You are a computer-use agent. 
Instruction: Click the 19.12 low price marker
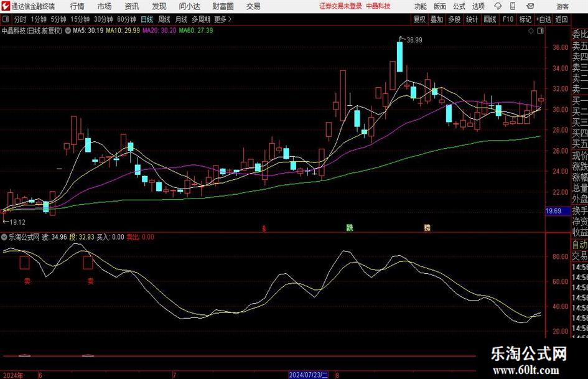pyautogui.click(x=17, y=222)
